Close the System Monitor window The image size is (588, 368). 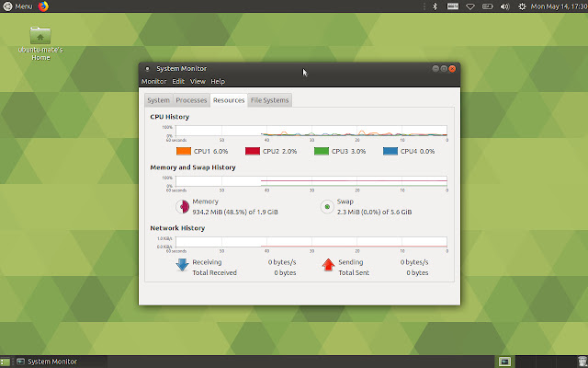tap(452, 68)
